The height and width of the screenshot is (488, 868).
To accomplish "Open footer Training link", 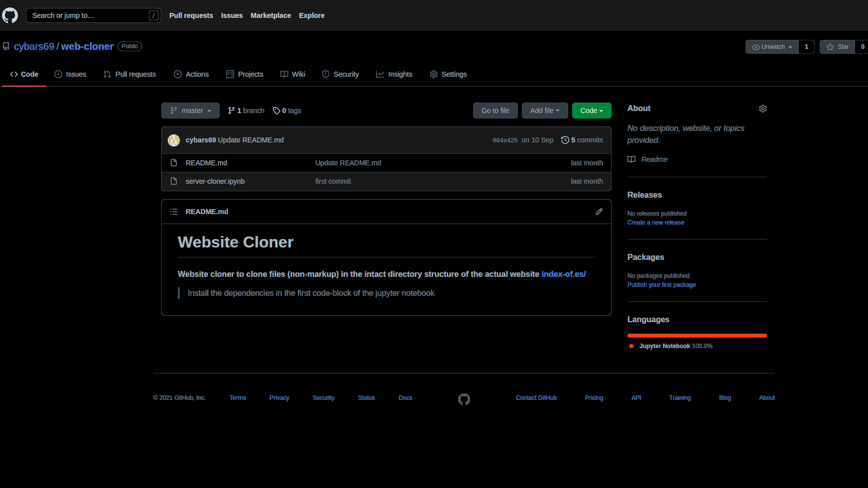I will point(680,398).
